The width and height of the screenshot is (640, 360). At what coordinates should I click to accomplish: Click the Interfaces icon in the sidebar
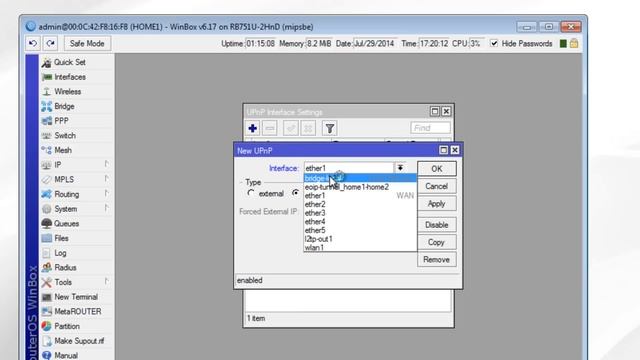click(47, 77)
